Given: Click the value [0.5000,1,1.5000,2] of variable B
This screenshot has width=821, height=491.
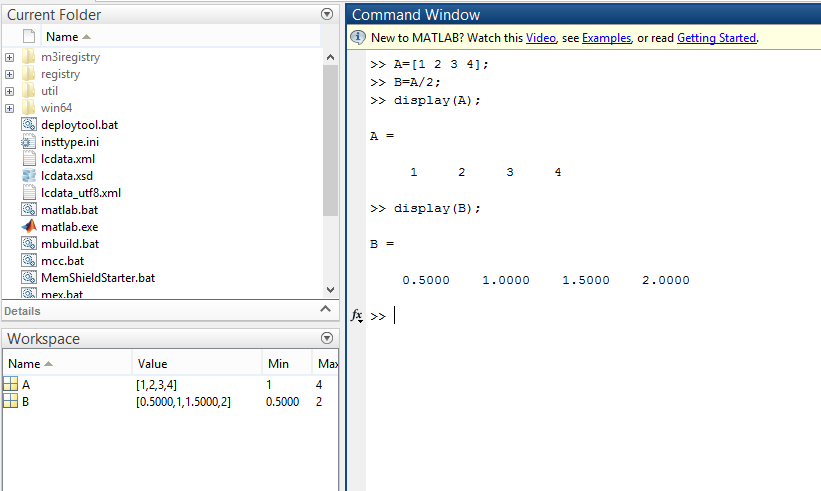Looking at the screenshot, I should pos(183,402).
